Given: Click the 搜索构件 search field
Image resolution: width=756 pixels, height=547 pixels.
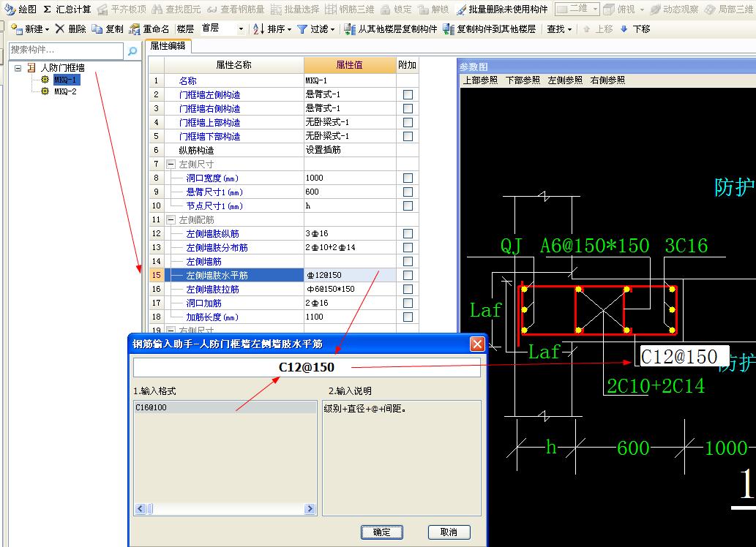Looking at the screenshot, I should (66, 50).
